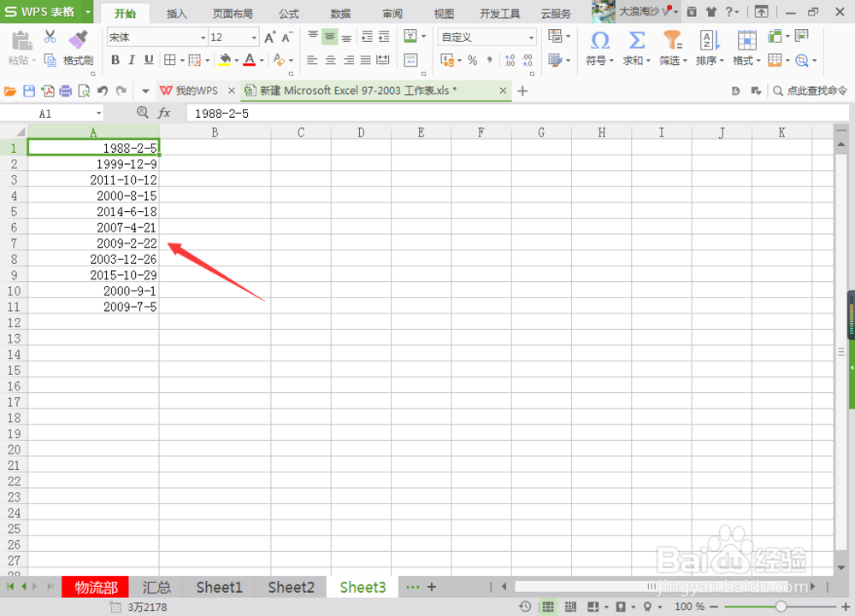Toggle Italic formatting
This screenshot has width=855, height=616.
[132, 60]
